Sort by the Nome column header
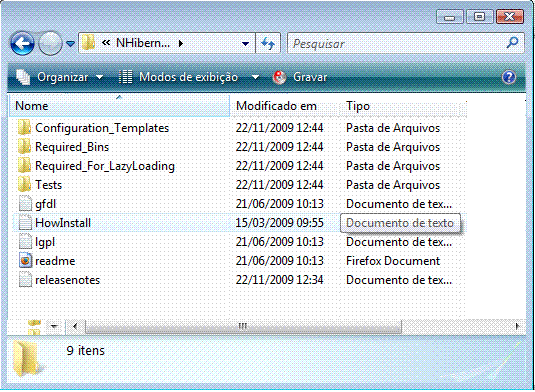This screenshot has width=535, height=392. [x=119, y=106]
